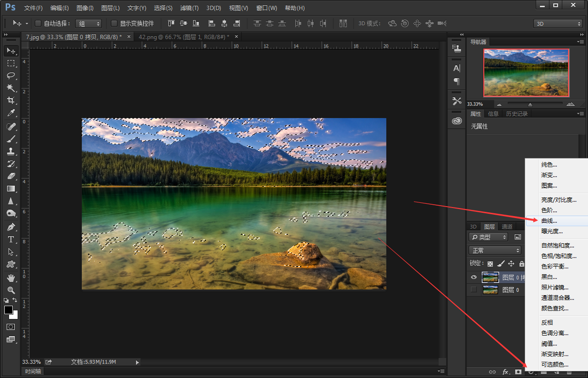The image size is (588, 378).
Task: Select the Zoom tool
Action: 11,290
